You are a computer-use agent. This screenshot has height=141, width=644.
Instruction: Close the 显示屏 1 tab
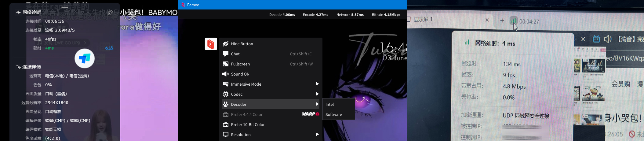coord(487,20)
